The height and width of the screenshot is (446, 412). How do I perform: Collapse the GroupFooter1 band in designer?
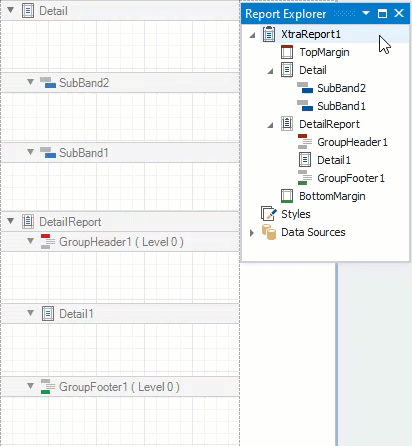click(x=30, y=386)
